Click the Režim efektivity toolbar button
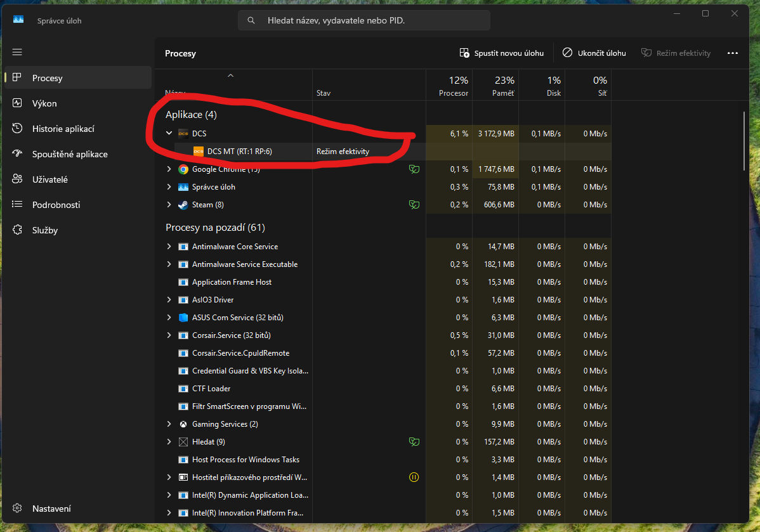This screenshot has height=532, width=760. point(676,53)
